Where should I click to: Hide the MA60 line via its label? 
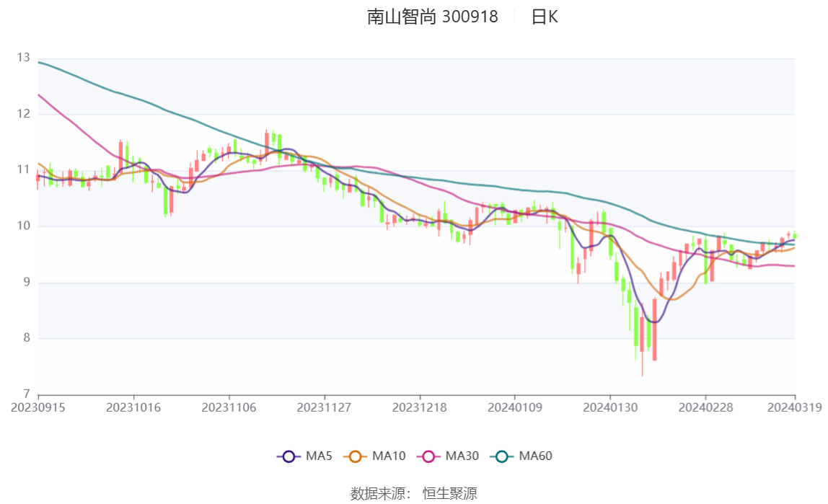pyautogui.click(x=535, y=456)
